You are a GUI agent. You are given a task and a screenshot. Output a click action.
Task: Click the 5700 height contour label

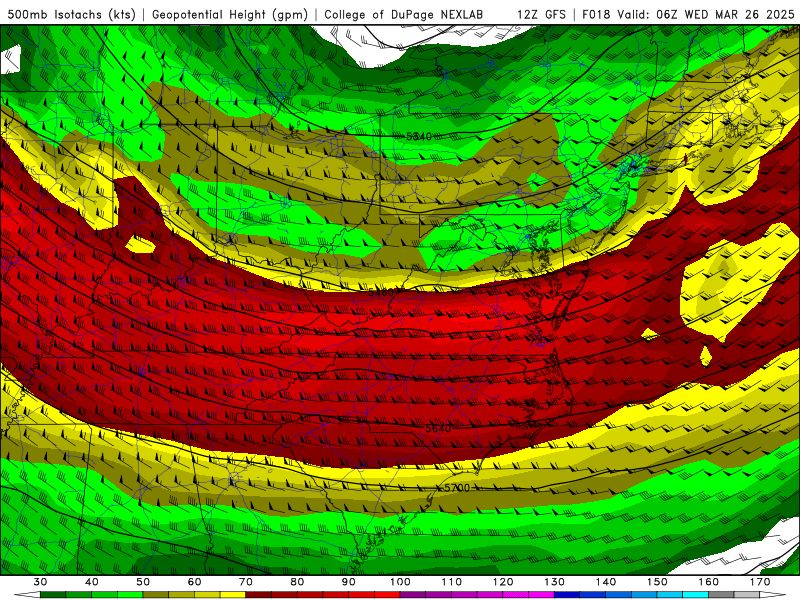pos(457,488)
